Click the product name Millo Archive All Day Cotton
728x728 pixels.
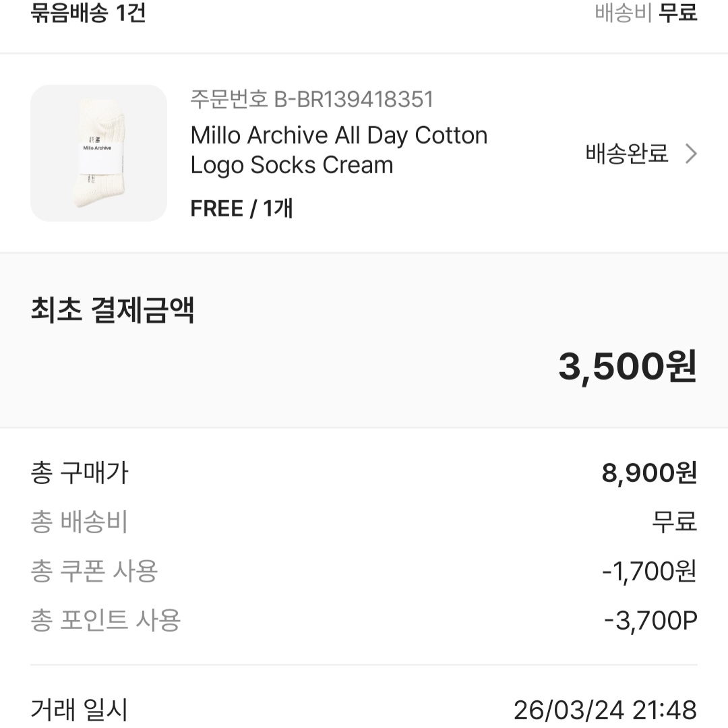tap(337, 135)
